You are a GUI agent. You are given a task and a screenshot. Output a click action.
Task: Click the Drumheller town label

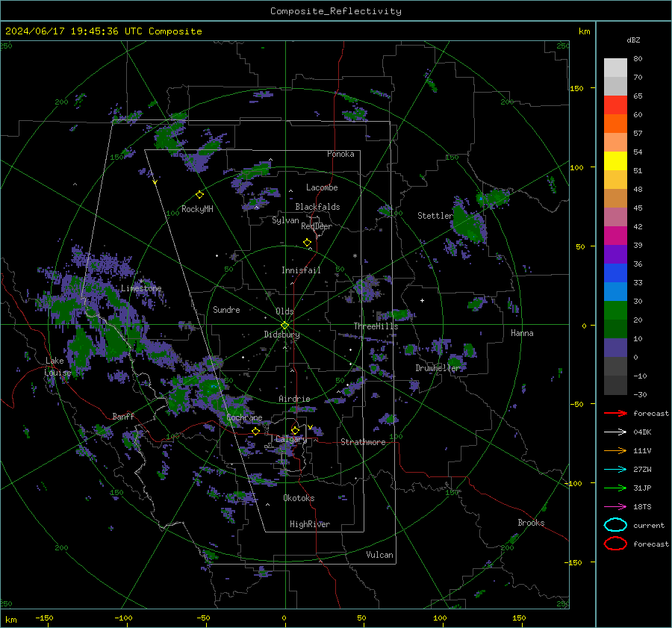click(438, 368)
